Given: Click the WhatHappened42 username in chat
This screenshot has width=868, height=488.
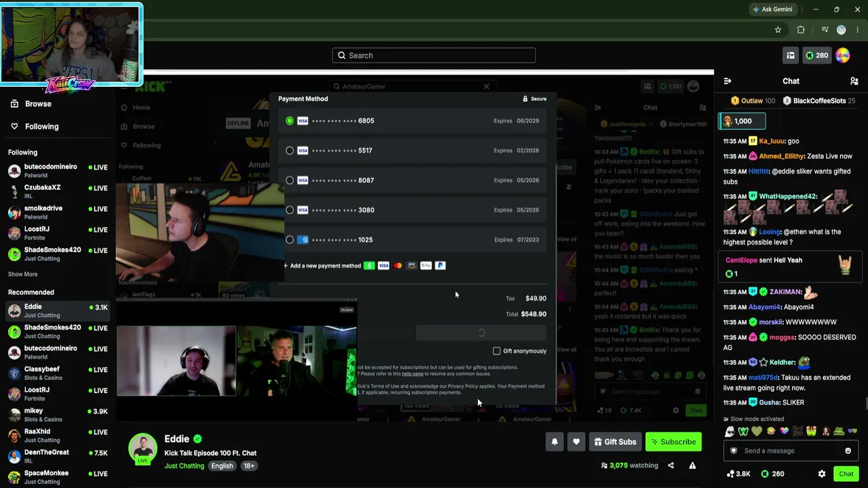Looking at the screenshot, I should pyautogui.click(x=788, y=197).
